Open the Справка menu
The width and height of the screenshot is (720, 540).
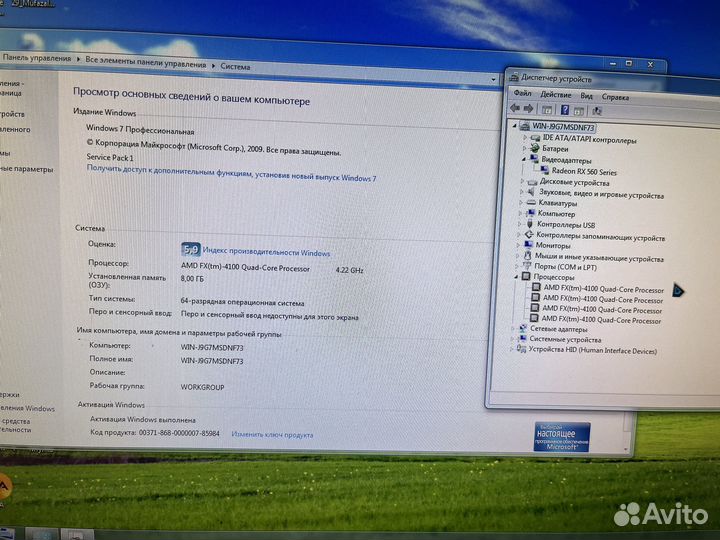(615, 97)
